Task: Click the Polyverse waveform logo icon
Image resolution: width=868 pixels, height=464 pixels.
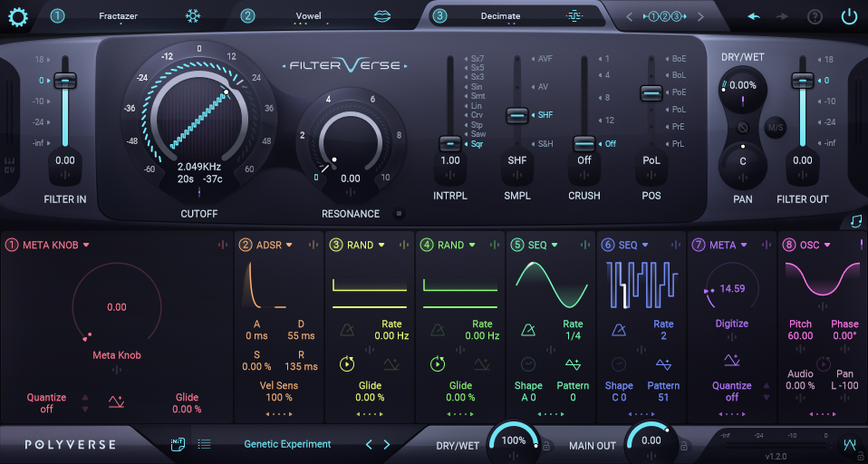Action: pyautogui.click(x=850, y=444)
